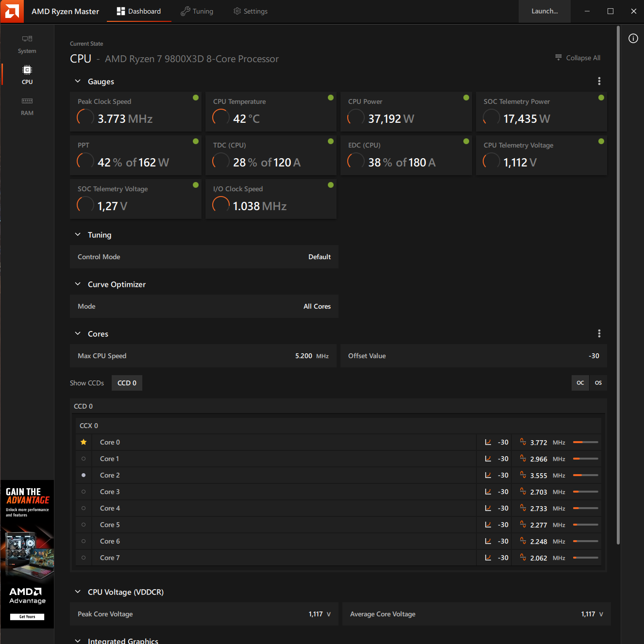This screenshot has width=644, height=644.
Task: Click Core 5 curve offset icon
Action: [x=488, y=525]
